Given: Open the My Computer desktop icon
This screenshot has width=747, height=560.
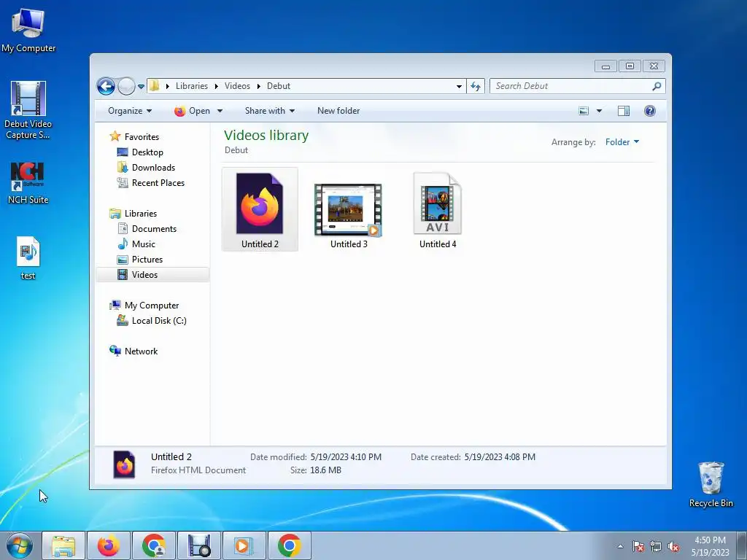Looking at the screenshot, I should click(28, 30).
